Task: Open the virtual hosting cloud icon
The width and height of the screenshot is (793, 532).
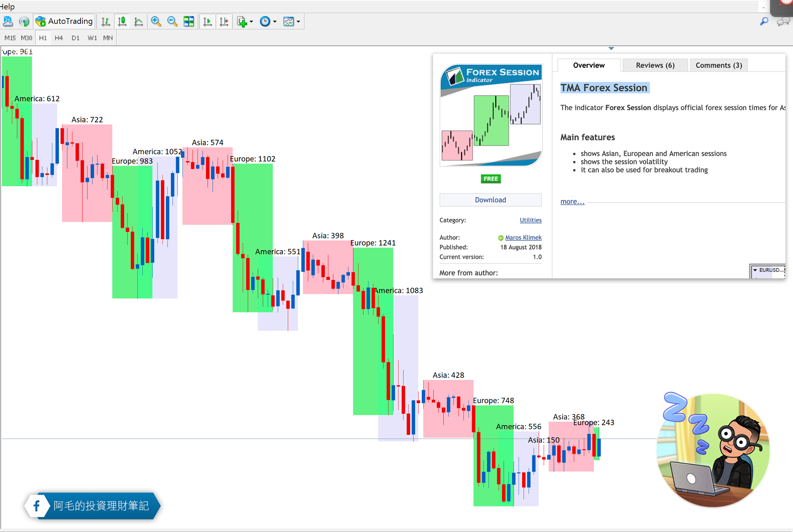Action: pyautogui.click(x=8, y=21)
